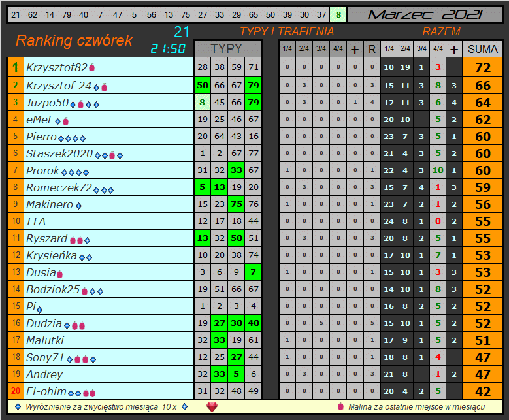This screenshot has width=509, height=420.
Task: Click the raspberry icon in the Juzpo50 row
Action: (x=80, y=105)
